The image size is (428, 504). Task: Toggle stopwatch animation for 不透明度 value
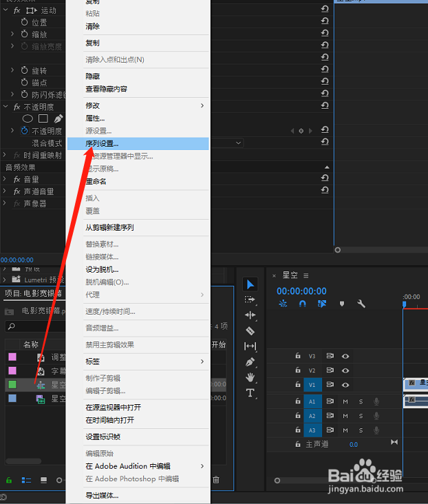[24, 131]
